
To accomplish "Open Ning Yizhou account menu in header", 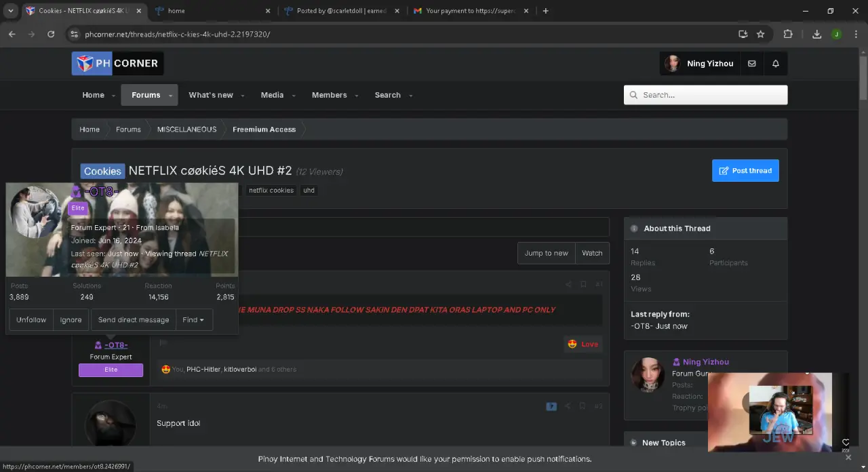I will pos(700,63).
